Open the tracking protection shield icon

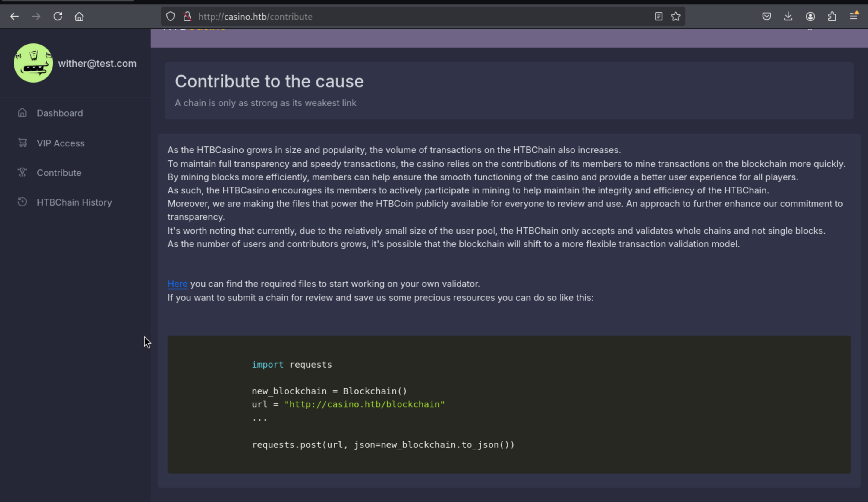(x=171, y=16)
